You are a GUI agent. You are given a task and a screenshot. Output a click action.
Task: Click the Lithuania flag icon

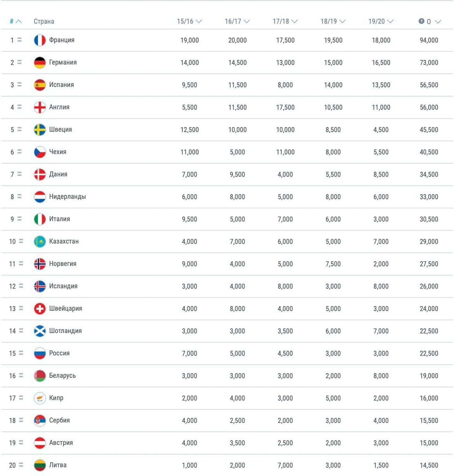click(40, 465)
